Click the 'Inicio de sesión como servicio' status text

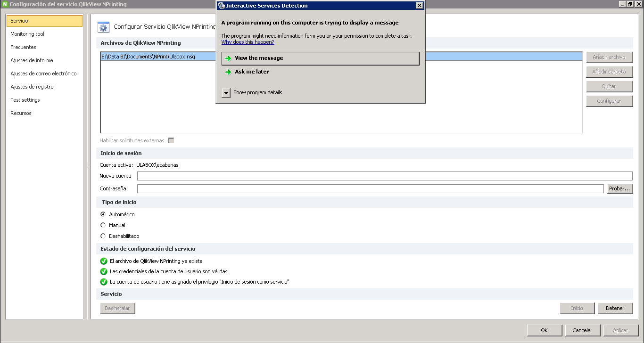(x=199, y=282)
